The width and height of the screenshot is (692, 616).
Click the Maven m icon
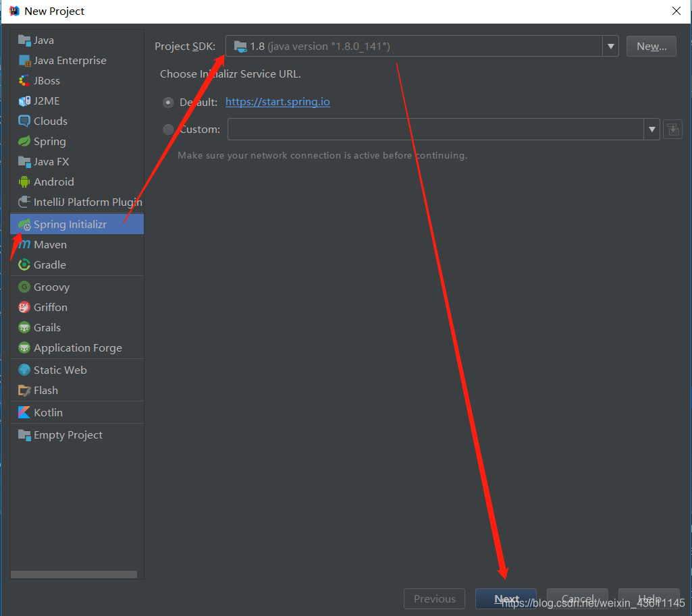(24, 244)
